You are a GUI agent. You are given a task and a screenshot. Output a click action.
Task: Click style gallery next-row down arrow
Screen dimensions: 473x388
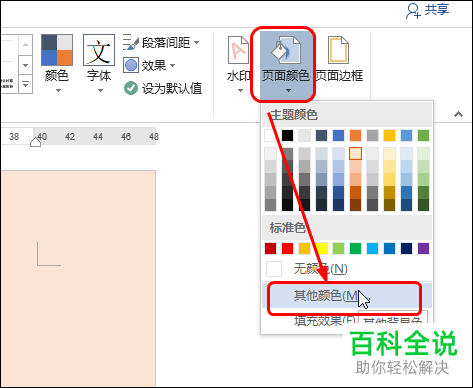pyautogui.click(x=26, y=65)
